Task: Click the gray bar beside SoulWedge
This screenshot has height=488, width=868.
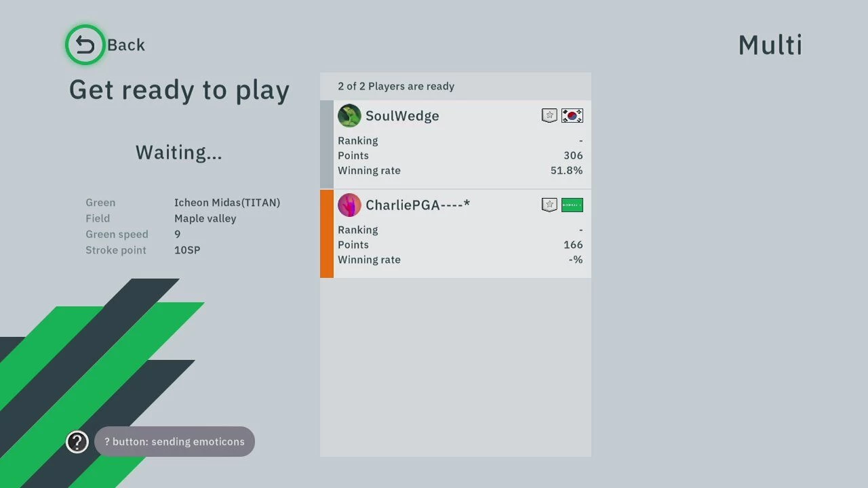Action: pyautogui.click(x=327, y=144)
